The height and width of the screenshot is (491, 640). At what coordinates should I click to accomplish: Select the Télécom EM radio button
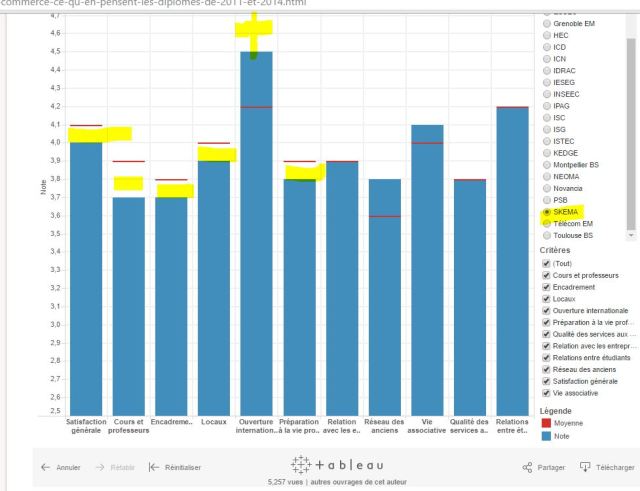(x=547, y=224)
